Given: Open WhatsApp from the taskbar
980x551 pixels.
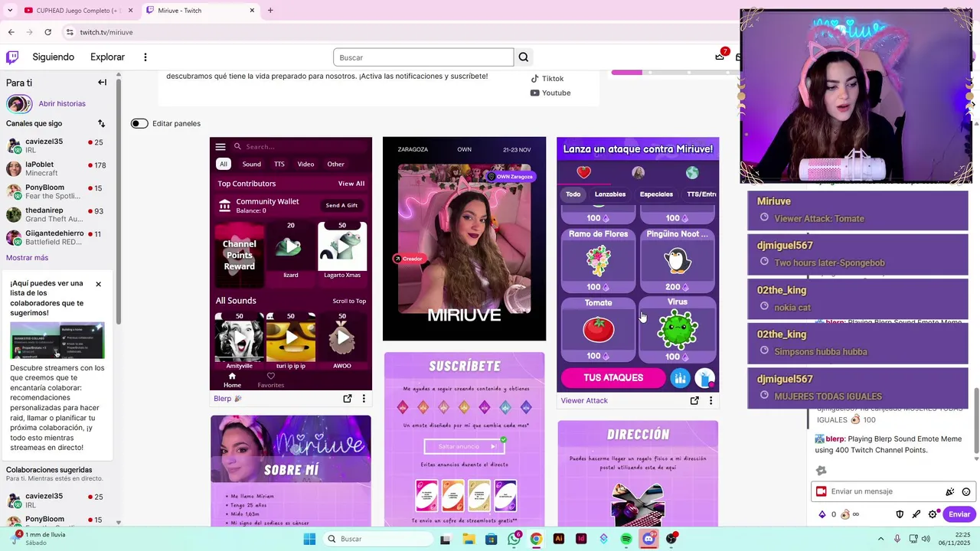Looking at the screenshot, I should (x=514, y=539).
